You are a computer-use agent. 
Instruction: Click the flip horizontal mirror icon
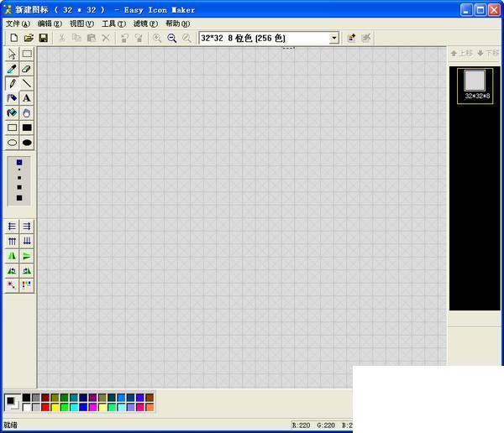click(x=13, y=256)
